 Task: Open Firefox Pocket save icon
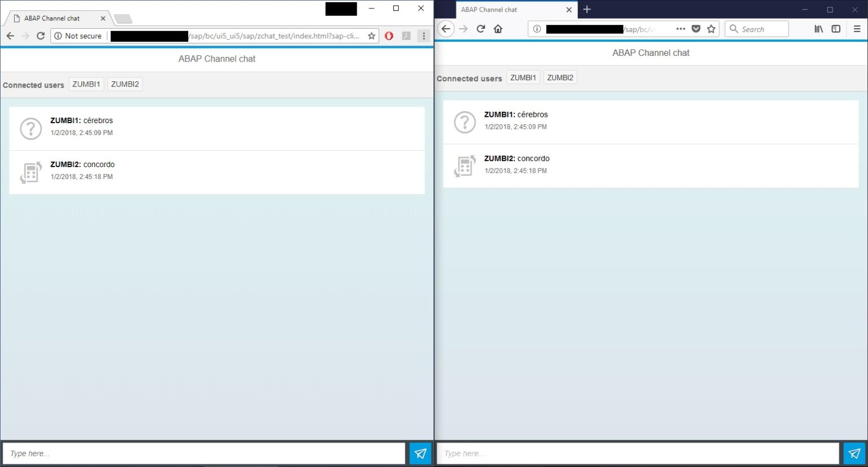(696, 29)
